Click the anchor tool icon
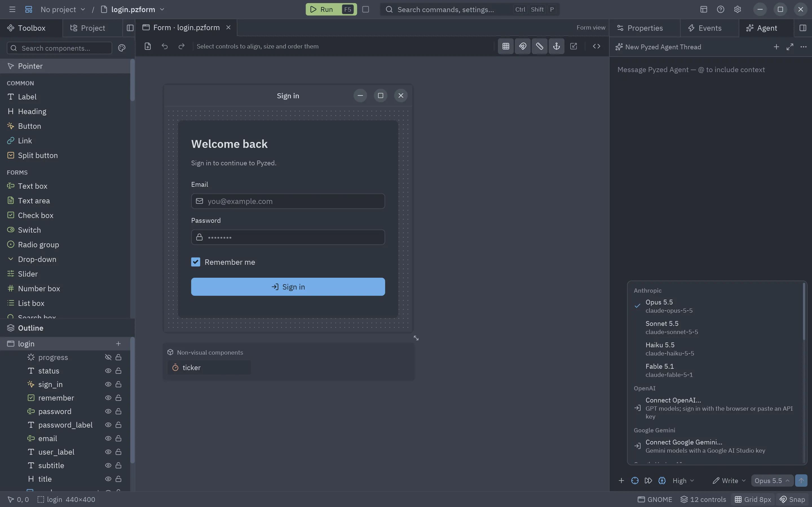The width and height of the screenshot is (812, 507). pyautogui.click(x=556, y=46)
